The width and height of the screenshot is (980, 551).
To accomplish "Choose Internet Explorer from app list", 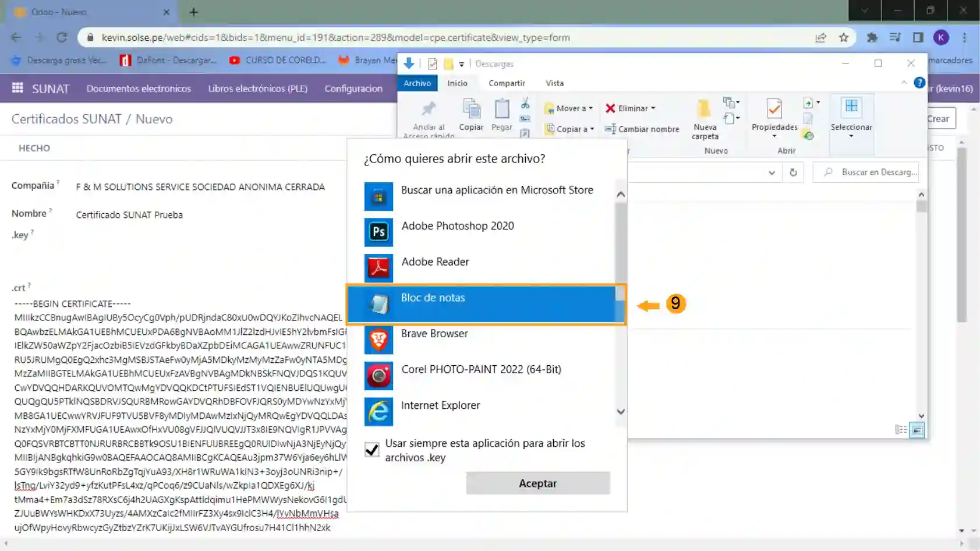I will click(486, 411).
